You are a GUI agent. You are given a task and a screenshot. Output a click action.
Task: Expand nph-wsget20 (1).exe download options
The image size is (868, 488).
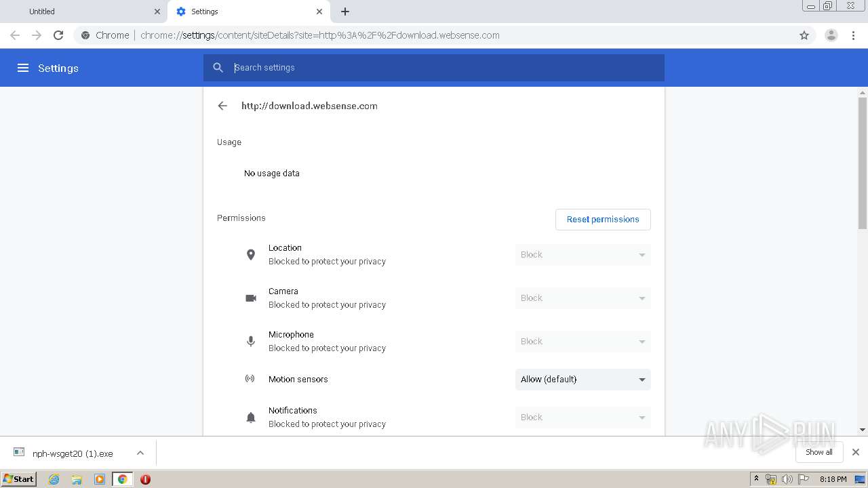(140, 453)
